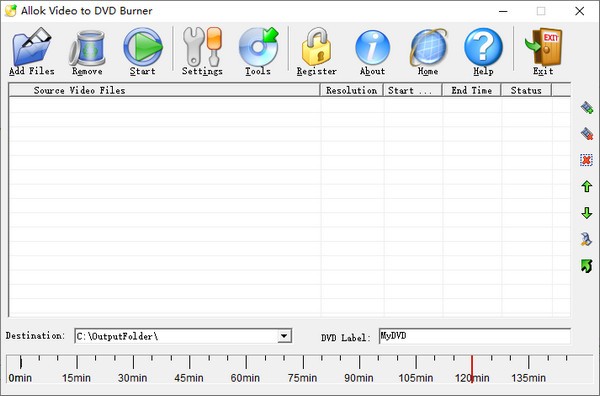This screenshot has height=396, width=600.
Task: Click the Remove trash can icon
Action: (x=87, y=48)
